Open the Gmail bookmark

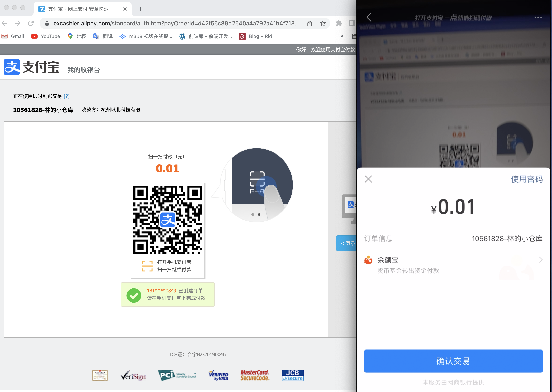click(13, 36)
